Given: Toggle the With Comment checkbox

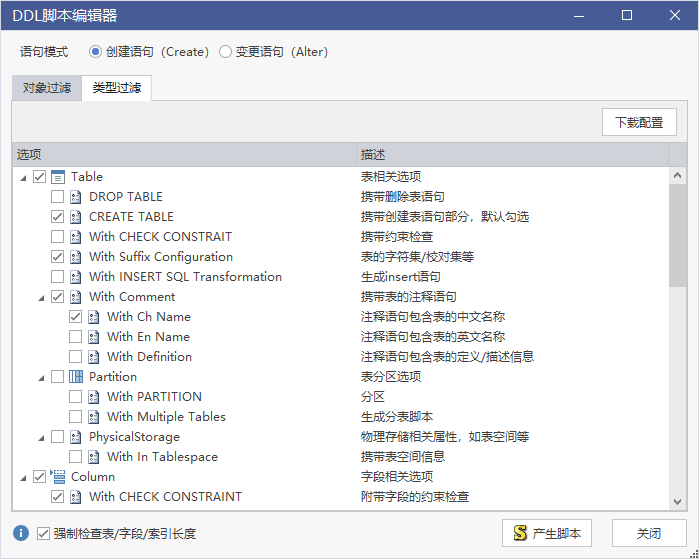Looking at the screenshot, I should point(58,296).
